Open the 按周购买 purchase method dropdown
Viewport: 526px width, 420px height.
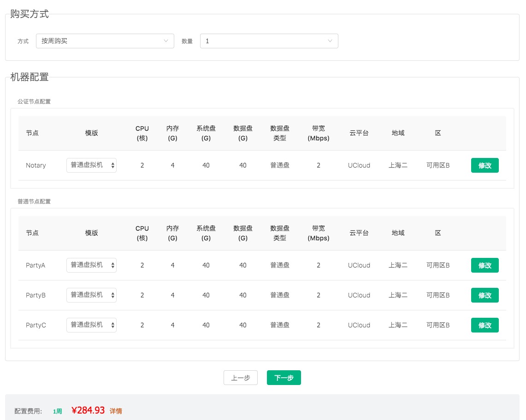[105, 41]
